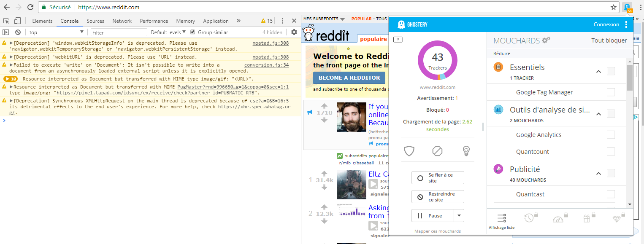644x244 pixels.
Task: Switch to Sources tab
Action: (x=95, y=21)
